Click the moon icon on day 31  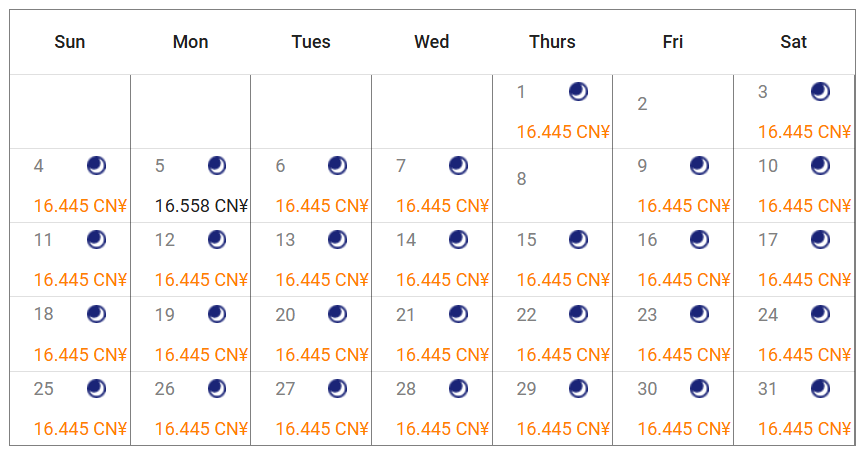(x=820, y=388)
